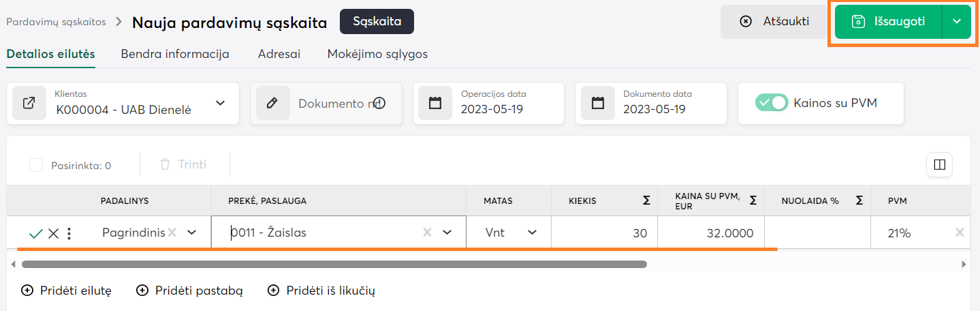Expand the Išsaugoti split-button arrow
The height and width of the screenshot is (311, 980).
(x=956, y=21)
